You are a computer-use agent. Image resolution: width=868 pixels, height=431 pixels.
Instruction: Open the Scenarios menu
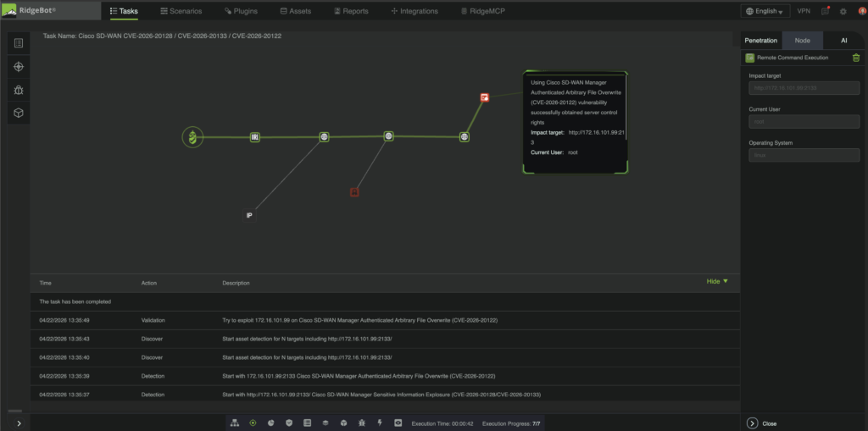coord(181,12)
